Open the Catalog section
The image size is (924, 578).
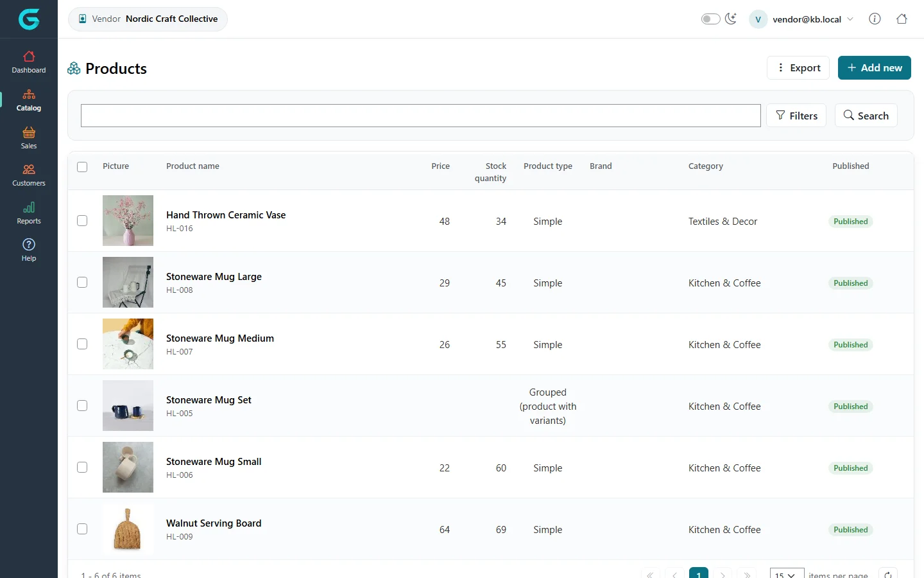[x=29, y=100]
